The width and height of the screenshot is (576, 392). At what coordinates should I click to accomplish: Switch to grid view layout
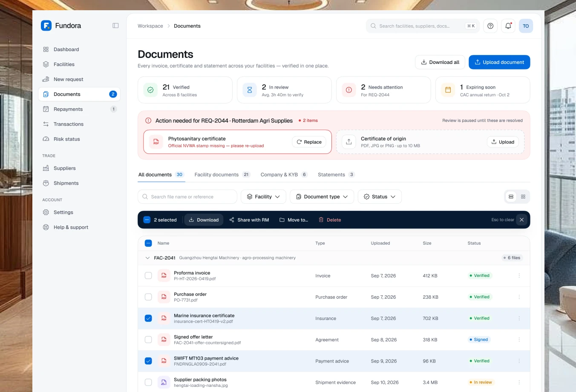pyautogui.click(x=523, y=197)
